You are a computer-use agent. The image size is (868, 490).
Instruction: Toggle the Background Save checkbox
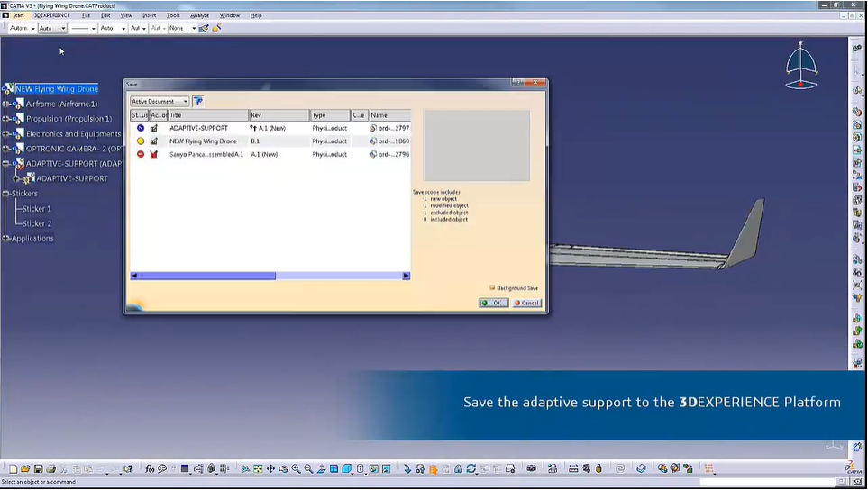(492, 288)
